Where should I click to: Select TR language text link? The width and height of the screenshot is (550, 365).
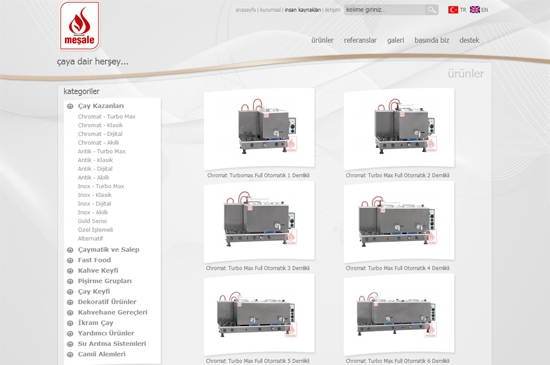click(463, 10)
